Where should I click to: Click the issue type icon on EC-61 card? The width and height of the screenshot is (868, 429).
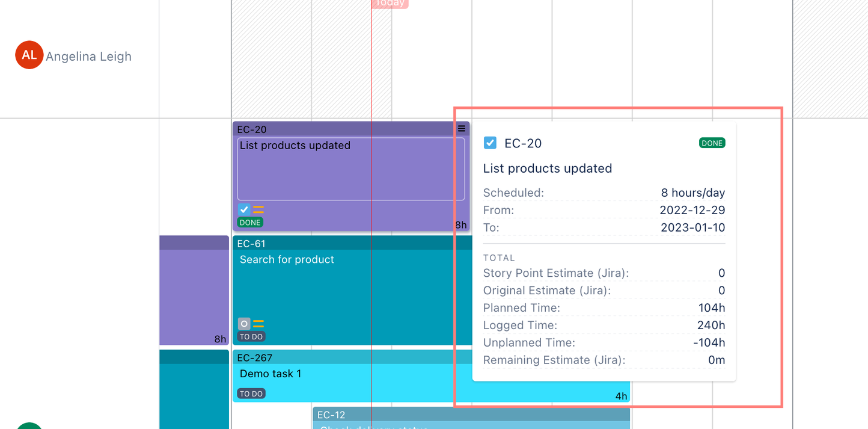tap(244, 324)
